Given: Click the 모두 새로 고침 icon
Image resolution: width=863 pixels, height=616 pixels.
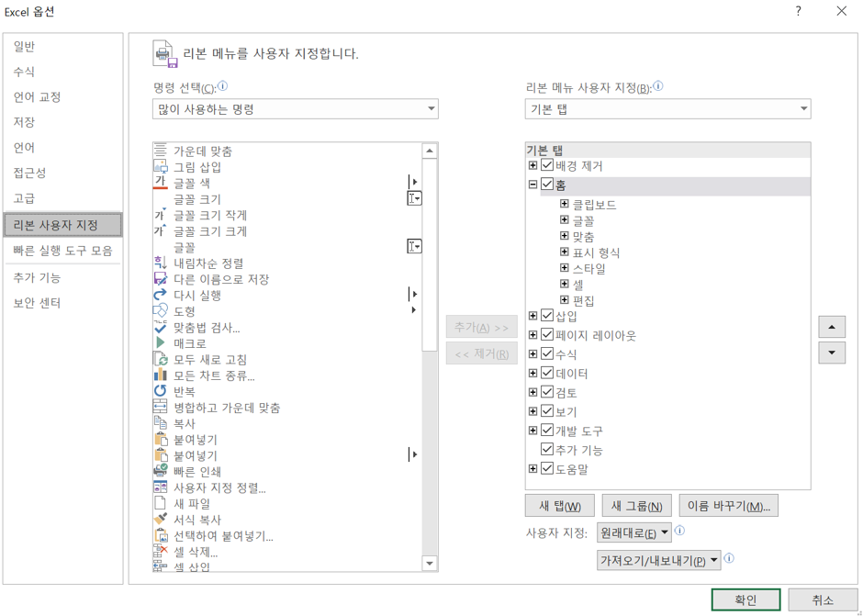Looking at the screenshot, I should [x=160, y=360].
